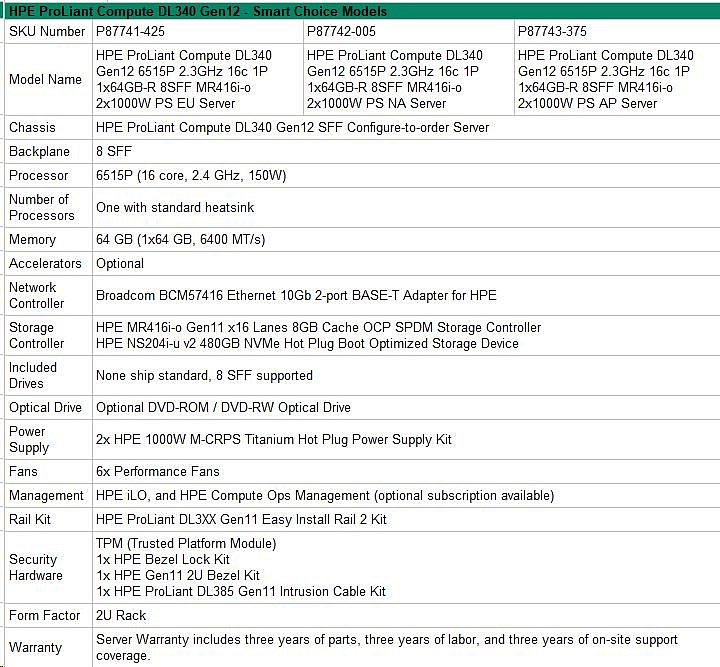Select the 8 SFF backplane value
Viewport: 720px width, 667px height.
tap(113, 151)
